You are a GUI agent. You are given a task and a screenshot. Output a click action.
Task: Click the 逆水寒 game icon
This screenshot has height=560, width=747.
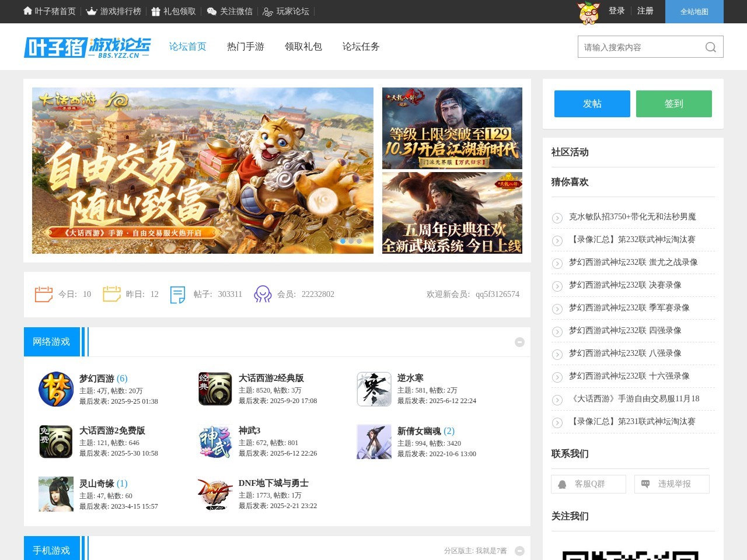[x=374, y=389]
